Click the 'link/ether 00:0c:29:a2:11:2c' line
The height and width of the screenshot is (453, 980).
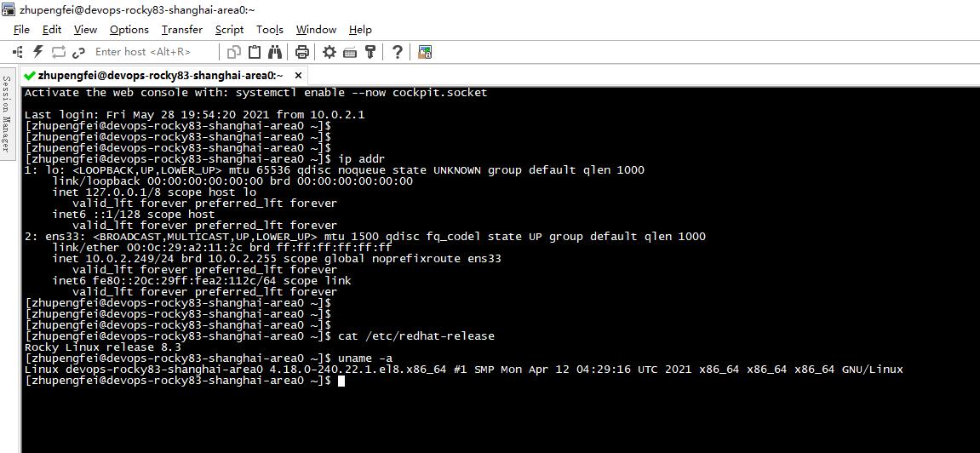(x=222, y=248)
